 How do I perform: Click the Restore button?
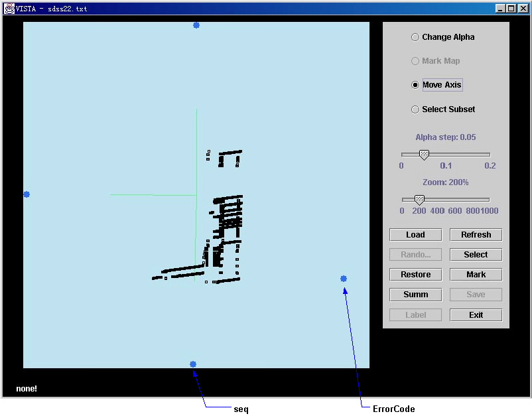(415, 275)
